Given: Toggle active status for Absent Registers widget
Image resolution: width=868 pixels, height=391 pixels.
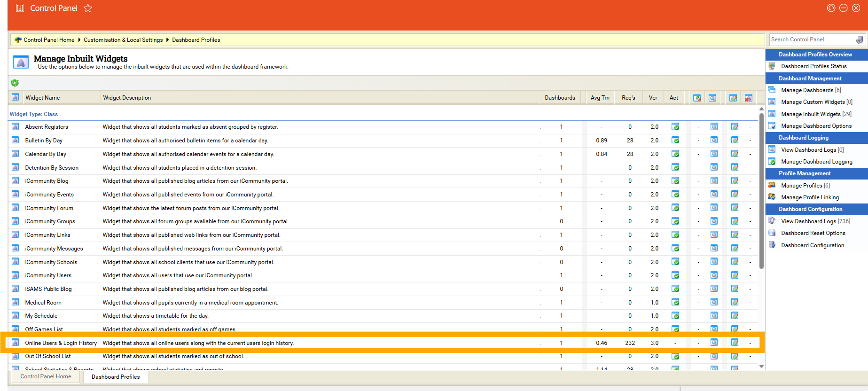Looking at the screenshot, I should point(675,127).
